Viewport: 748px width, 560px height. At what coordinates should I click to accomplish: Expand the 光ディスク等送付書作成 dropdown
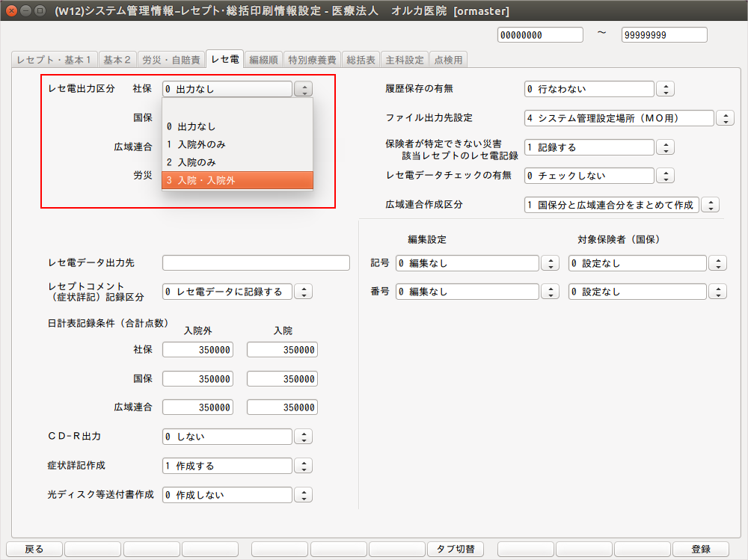click(x=304, y=495)
